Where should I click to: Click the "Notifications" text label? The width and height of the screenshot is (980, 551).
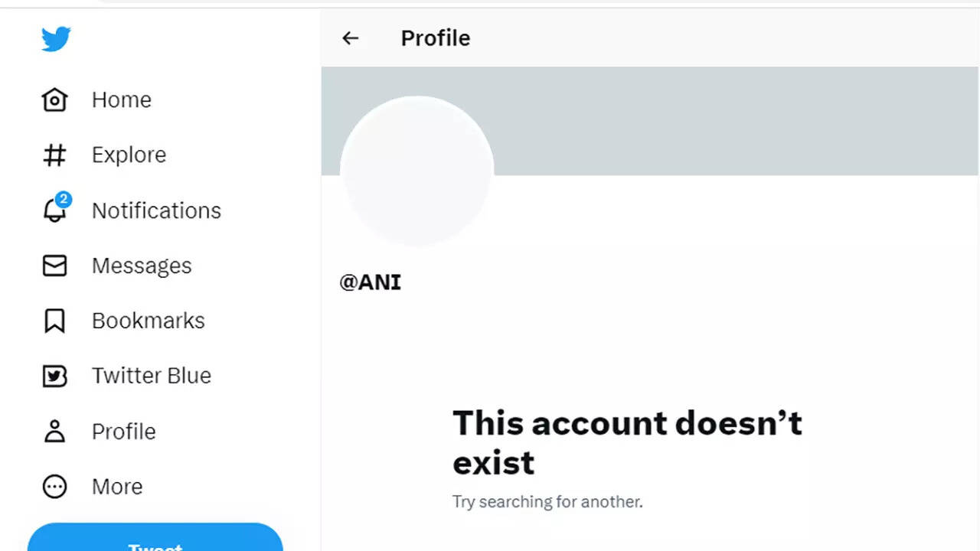[156, 210]
